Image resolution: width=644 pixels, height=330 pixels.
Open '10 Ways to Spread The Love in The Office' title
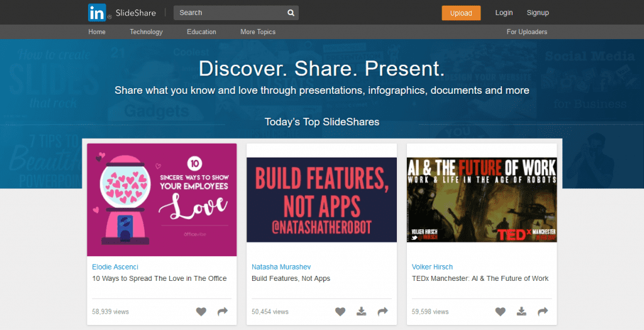(x=159, y=278)
